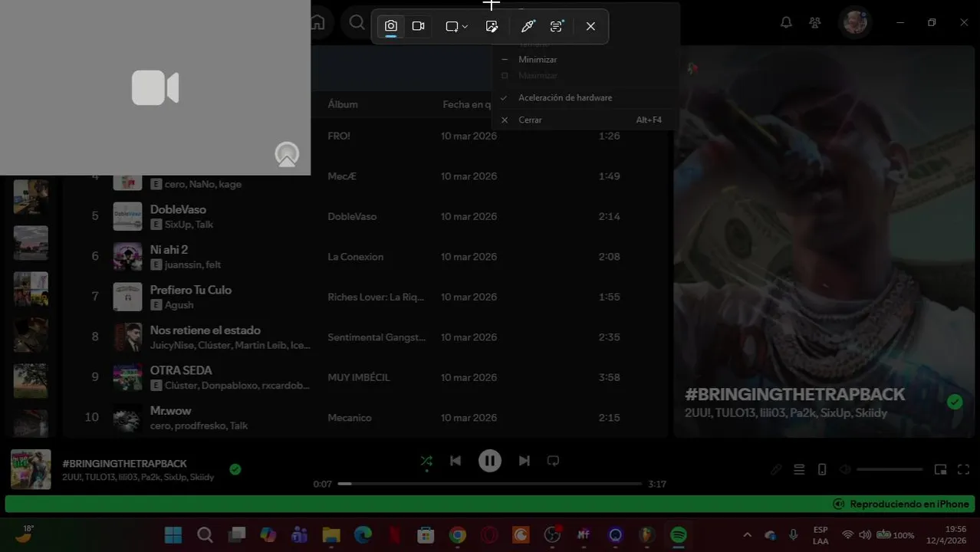The width and height of the screenshot is (980, 552).
Task: Select photo snip mode in Snipping Tool
Action: (391, 26)
